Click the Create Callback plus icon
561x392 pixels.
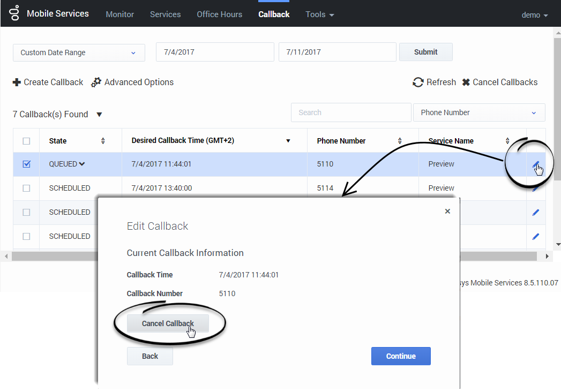coord(17,82)
